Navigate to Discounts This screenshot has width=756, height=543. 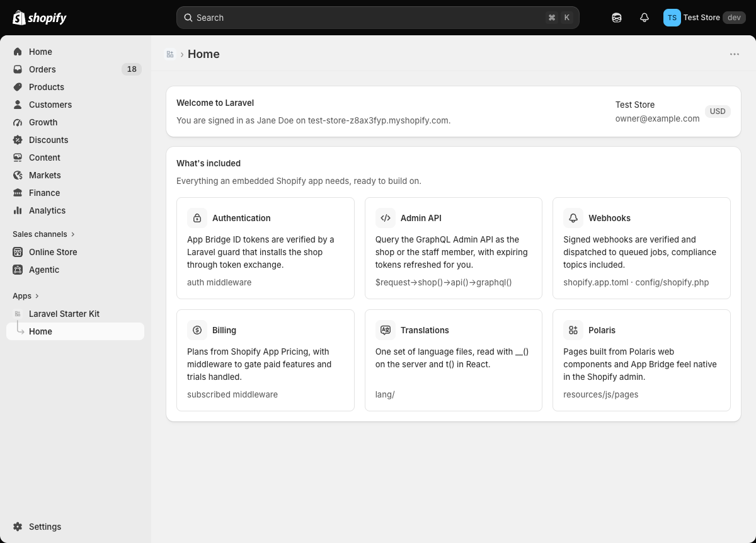pos(76,140)
